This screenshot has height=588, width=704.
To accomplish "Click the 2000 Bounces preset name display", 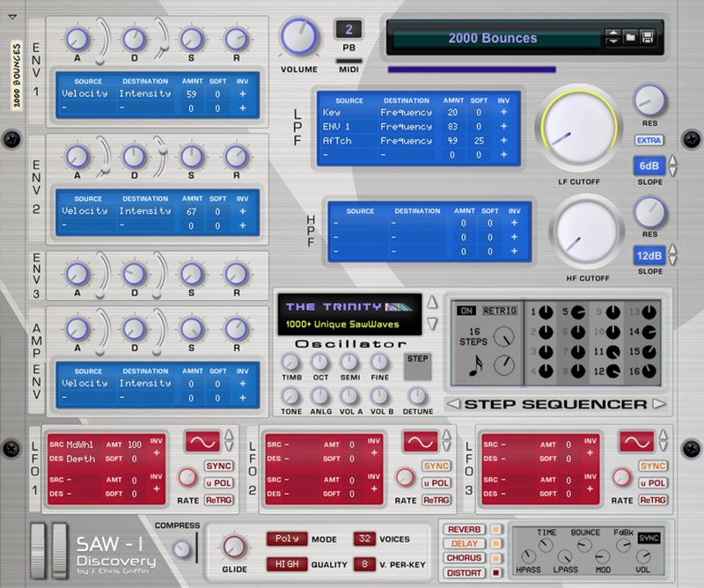I will 491,37.
